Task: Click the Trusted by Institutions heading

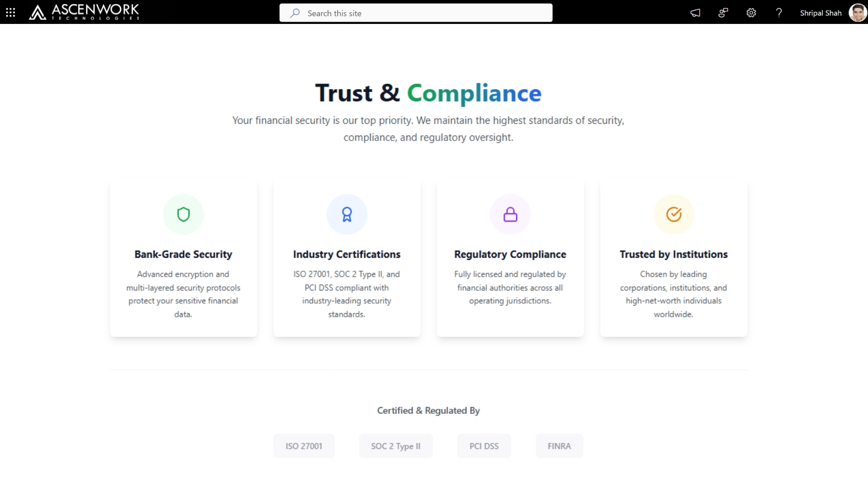Action: click(x=674, y=254)
